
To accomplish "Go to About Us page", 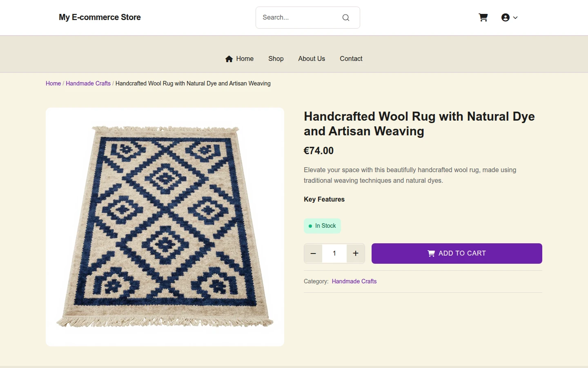I will click(x=312, y=59).
